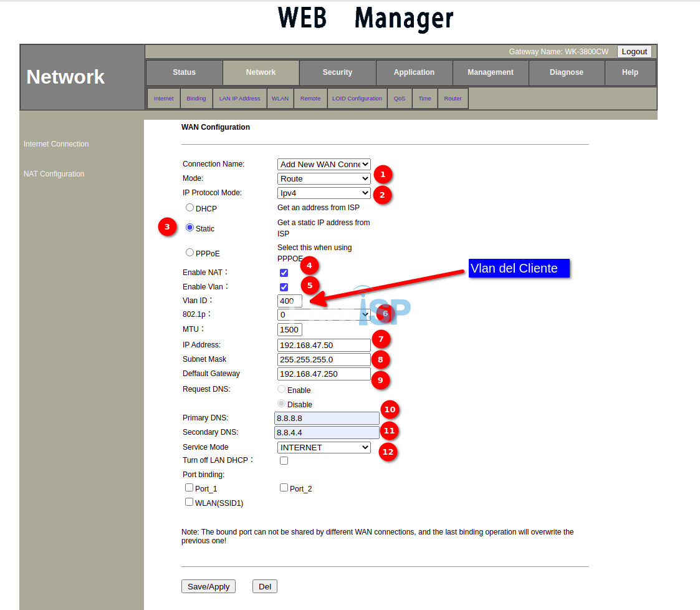Click the Save/Apply button
Viewport: 700px width, 610px height.
point(208,586)
